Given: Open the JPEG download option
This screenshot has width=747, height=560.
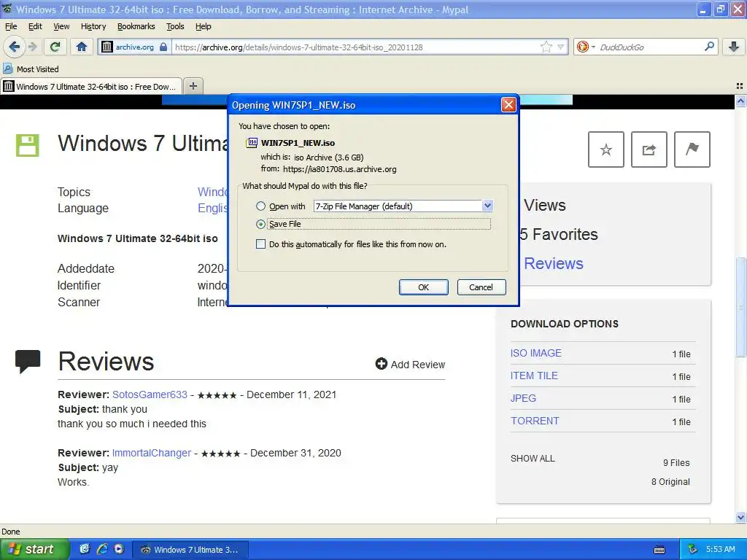Looking at the screenshot, I should point(523,398).
